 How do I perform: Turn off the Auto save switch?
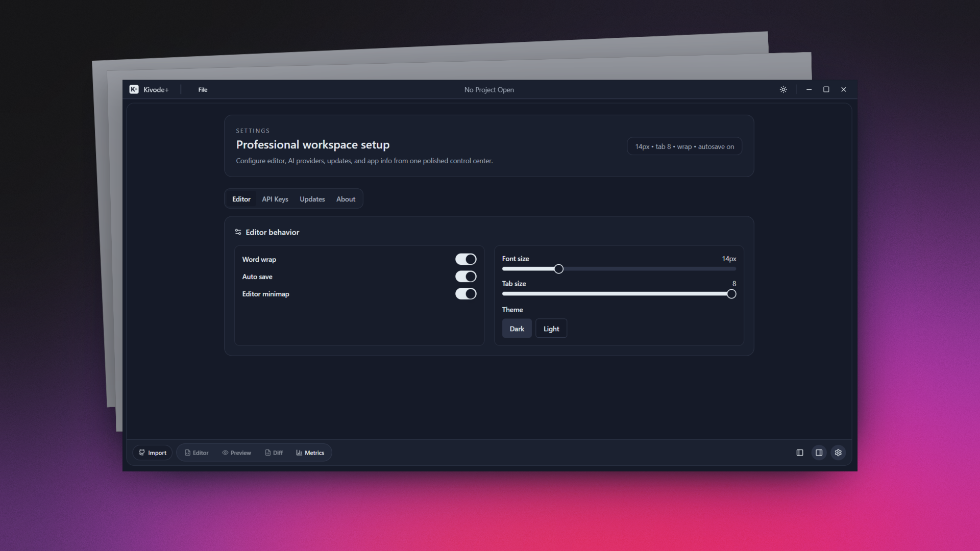pyautogui.click(x=465, y=277)
